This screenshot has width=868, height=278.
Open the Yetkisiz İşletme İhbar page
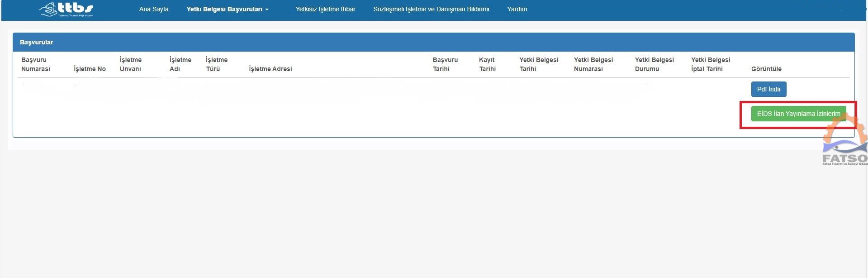click(325, 9)
